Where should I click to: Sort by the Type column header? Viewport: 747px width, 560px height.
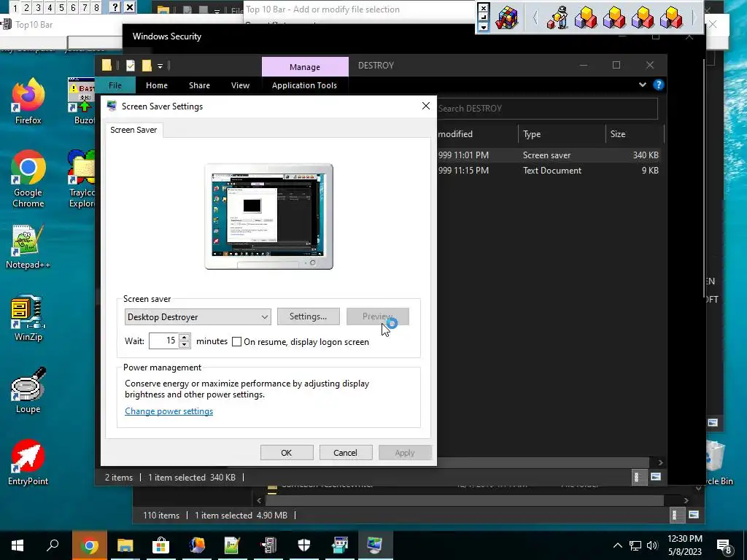[x=561, y=134]
